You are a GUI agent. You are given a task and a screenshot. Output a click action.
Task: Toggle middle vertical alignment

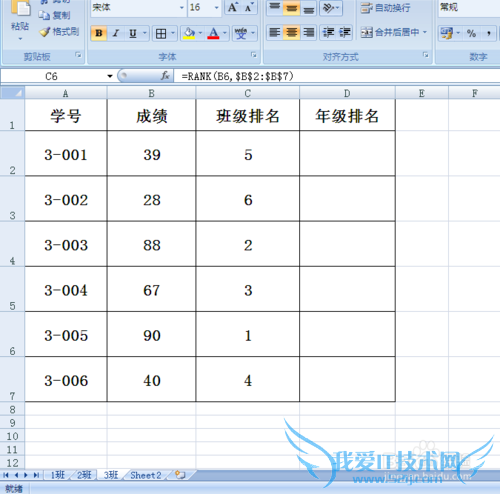click(x=292, y=7)
